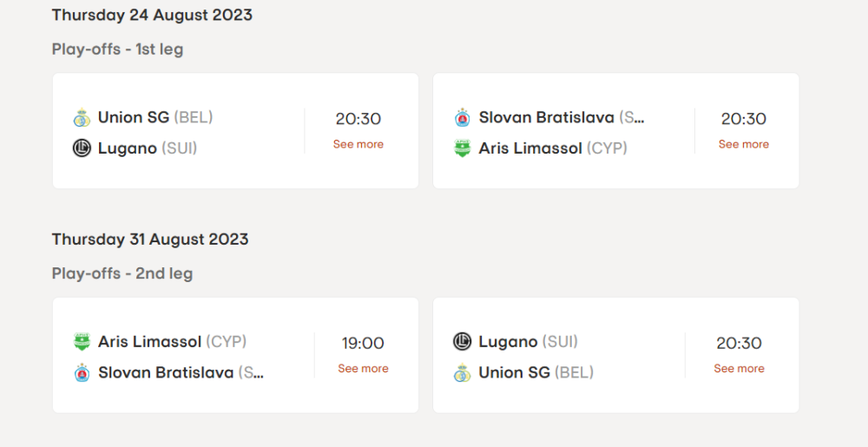Click the Union SG crest in the 2nd leg
Image resolution: width=868 pixels, height=447 pixels.
tap(463, 373)
